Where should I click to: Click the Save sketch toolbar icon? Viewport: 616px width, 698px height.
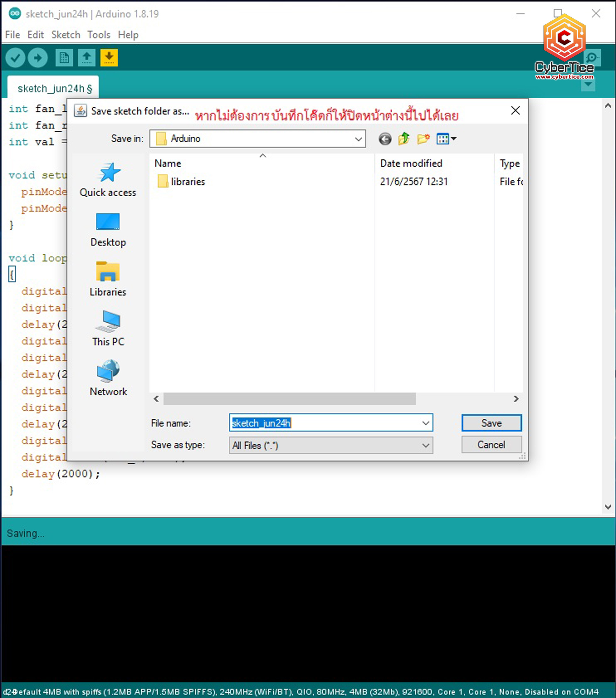109,58
